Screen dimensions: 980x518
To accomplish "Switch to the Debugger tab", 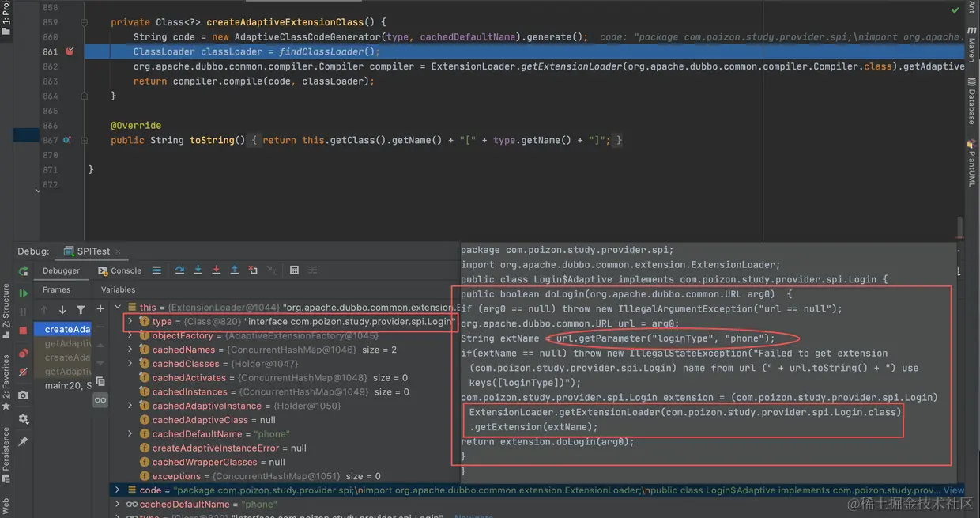I will coord(61,270).
